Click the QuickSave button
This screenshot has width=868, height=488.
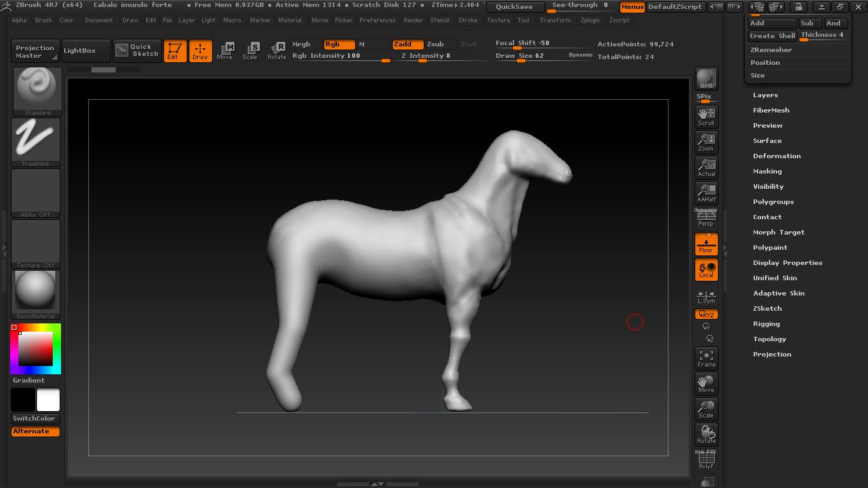pos(515,7)
